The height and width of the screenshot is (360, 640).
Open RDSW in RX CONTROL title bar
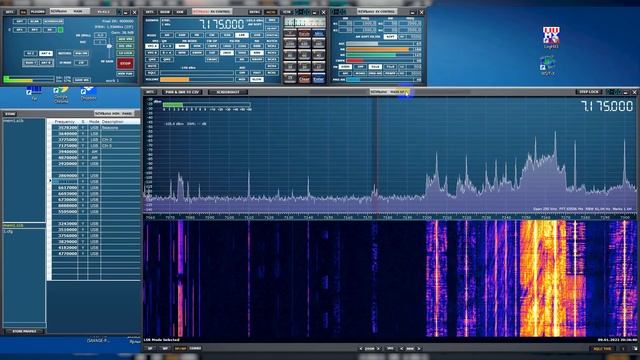[165, 12]
